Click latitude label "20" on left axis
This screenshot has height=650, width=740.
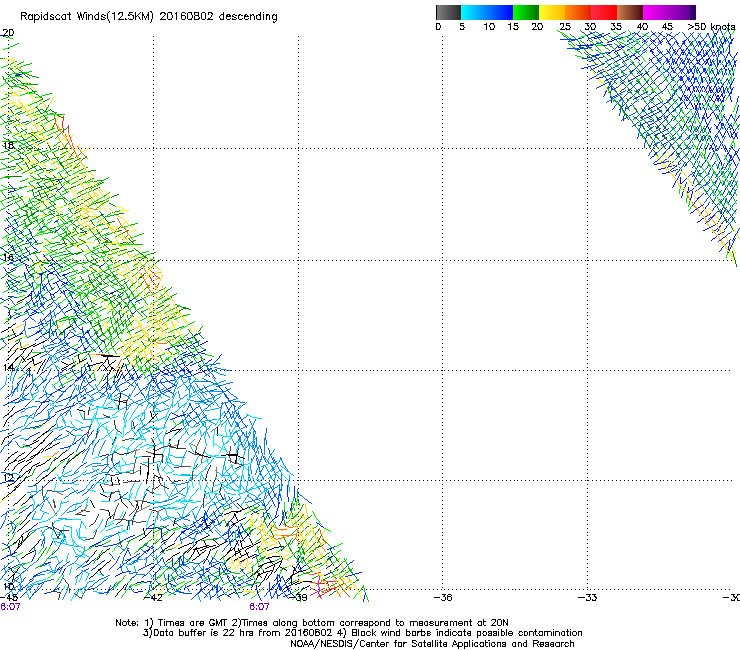click(x=8, y=33)
